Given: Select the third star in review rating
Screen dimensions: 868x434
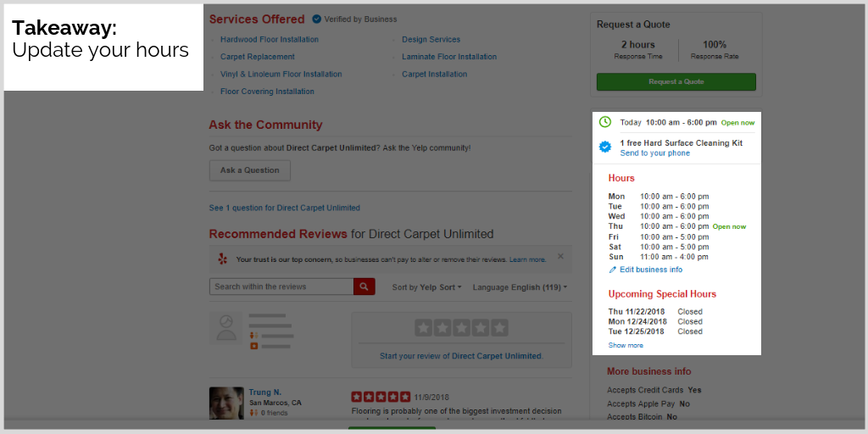Looking at the screenshot, I should point(461,328).
